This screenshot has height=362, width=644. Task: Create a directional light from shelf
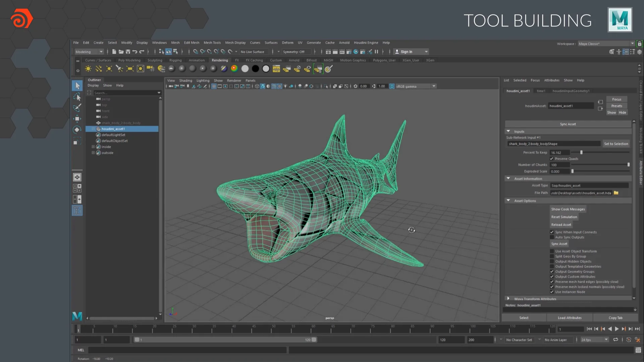(x=99, y=69)
